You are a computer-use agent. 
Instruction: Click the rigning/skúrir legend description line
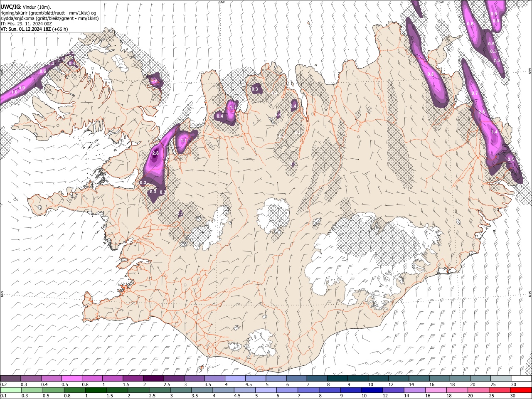pos(49,13)
